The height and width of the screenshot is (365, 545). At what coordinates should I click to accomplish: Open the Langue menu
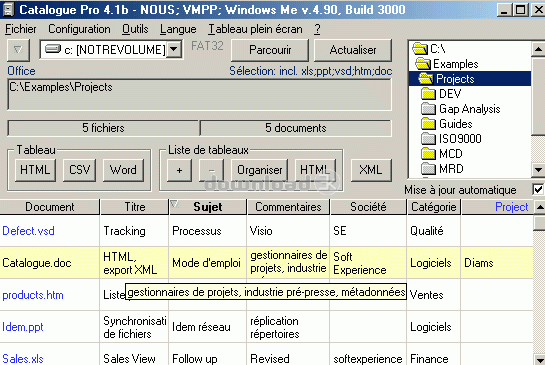tap(178, 29)
